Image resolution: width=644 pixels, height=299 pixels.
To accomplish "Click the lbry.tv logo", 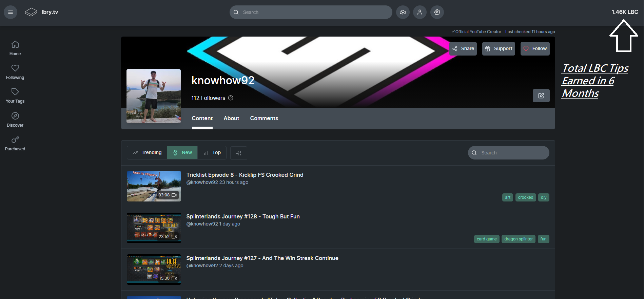I will click(41, 12).
